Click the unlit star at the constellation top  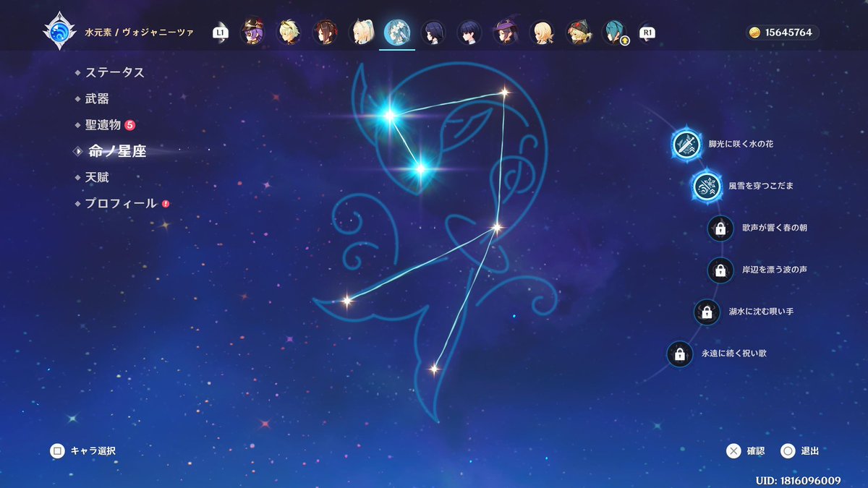(505, 92)
